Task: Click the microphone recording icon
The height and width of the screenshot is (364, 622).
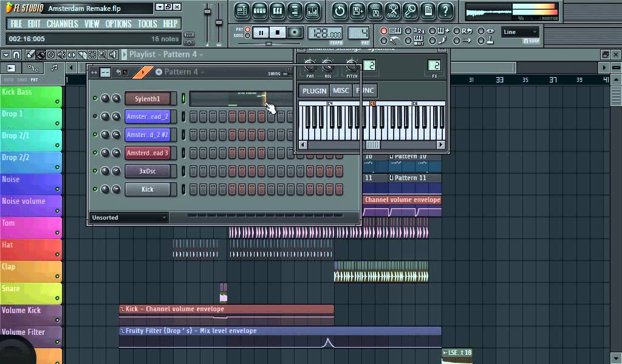Action: (x=410, y=11)
